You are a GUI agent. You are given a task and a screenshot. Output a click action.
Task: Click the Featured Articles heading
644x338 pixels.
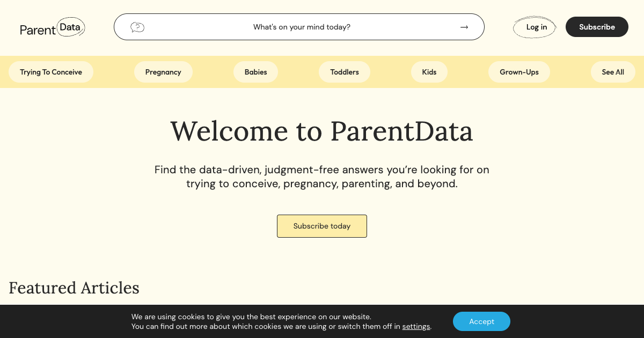tap(74, 288)
